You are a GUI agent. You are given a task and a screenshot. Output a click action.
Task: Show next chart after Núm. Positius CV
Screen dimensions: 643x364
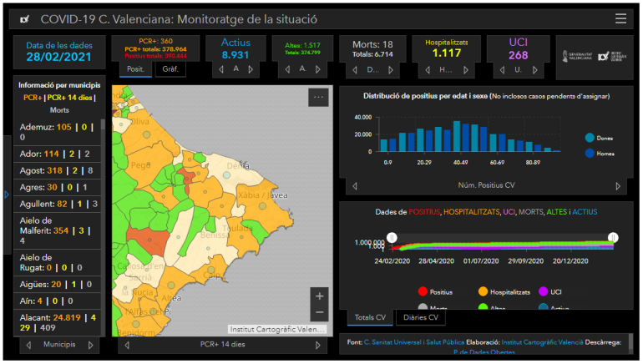pos(618,186)
